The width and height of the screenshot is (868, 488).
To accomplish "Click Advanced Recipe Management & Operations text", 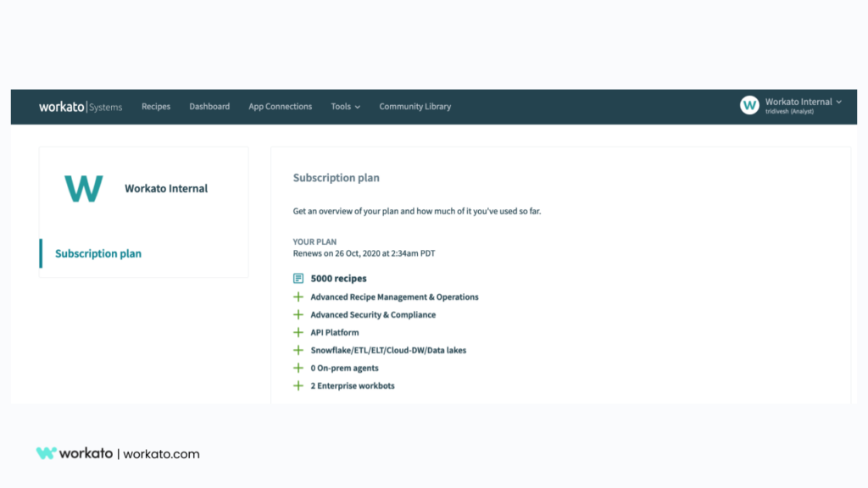I will click(x=394, y=297).
